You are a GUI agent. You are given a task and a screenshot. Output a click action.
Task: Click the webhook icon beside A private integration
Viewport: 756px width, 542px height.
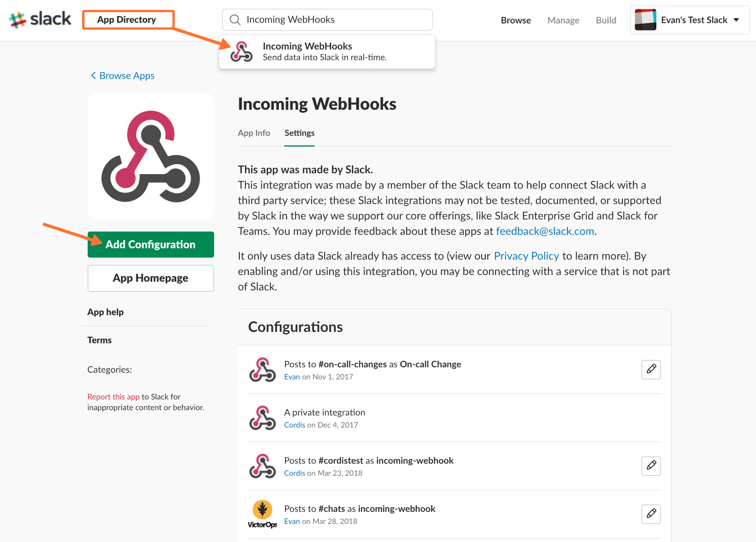click(x=262, y=418)
